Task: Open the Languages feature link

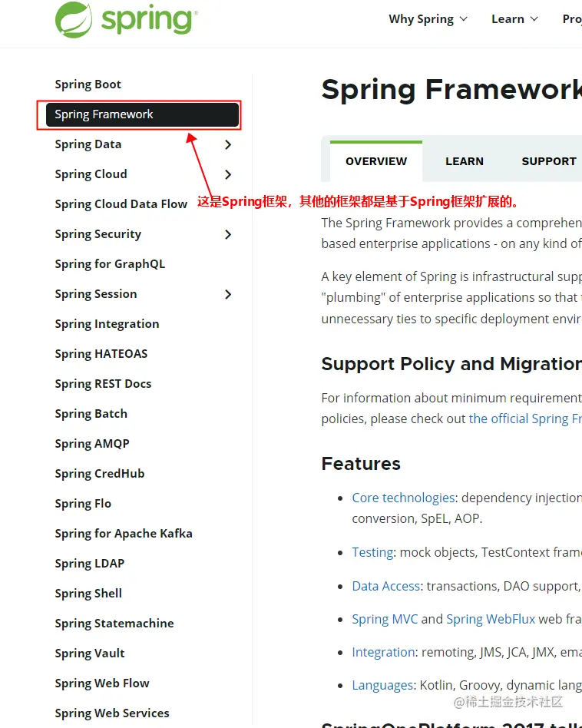Action: (x=382, y=685)
